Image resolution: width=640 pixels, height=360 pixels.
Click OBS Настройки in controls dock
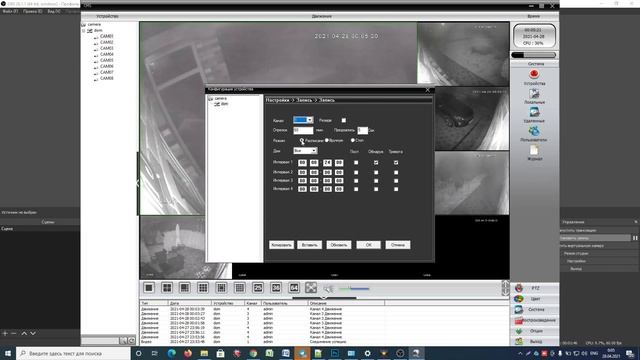(576, 261)
